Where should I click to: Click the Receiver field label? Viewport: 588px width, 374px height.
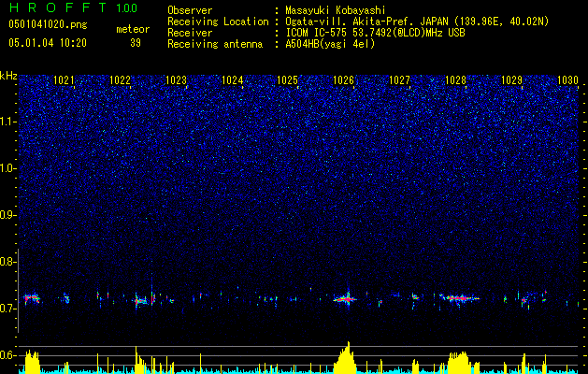(x=190, y=33)
